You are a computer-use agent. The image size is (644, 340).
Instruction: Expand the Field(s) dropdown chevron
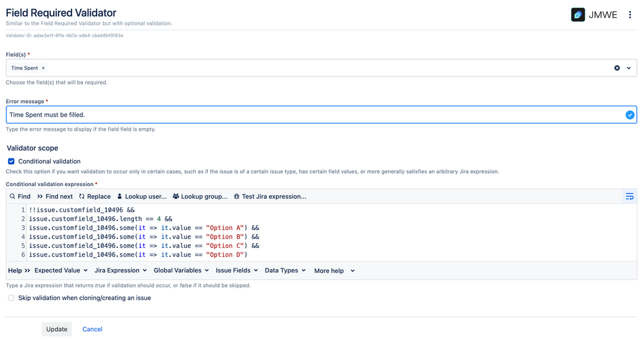click(629, 68)
